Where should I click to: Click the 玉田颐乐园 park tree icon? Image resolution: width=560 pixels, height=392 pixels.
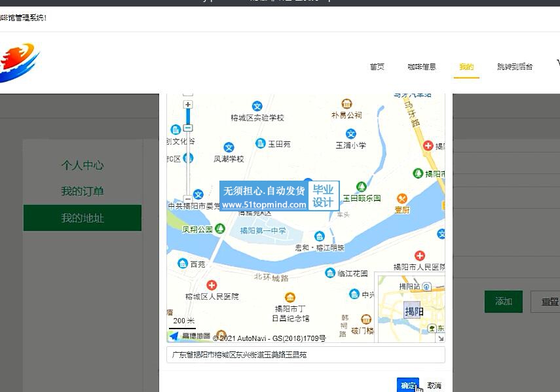coord(362,187)
